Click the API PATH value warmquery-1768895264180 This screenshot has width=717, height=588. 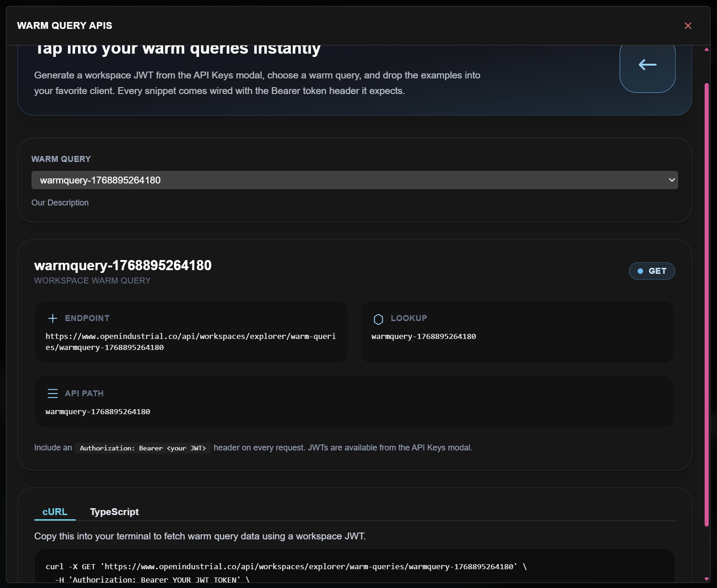(x=98, y=411)
